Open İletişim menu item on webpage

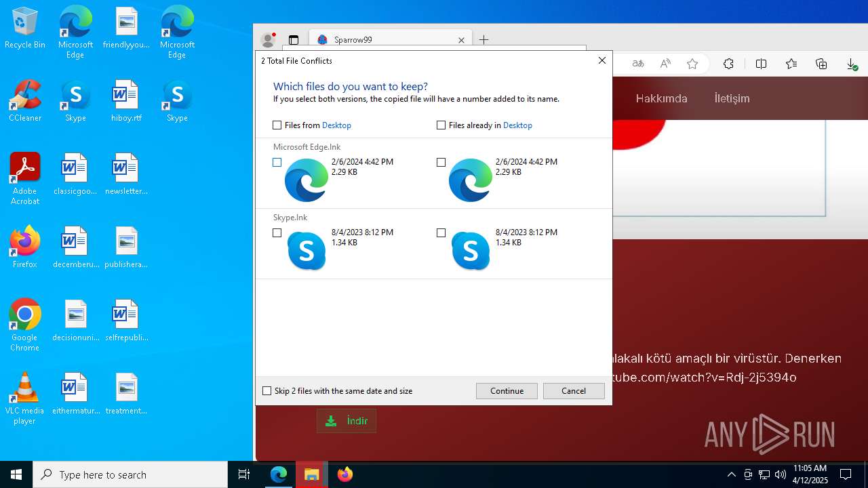(x=732, y=98)
